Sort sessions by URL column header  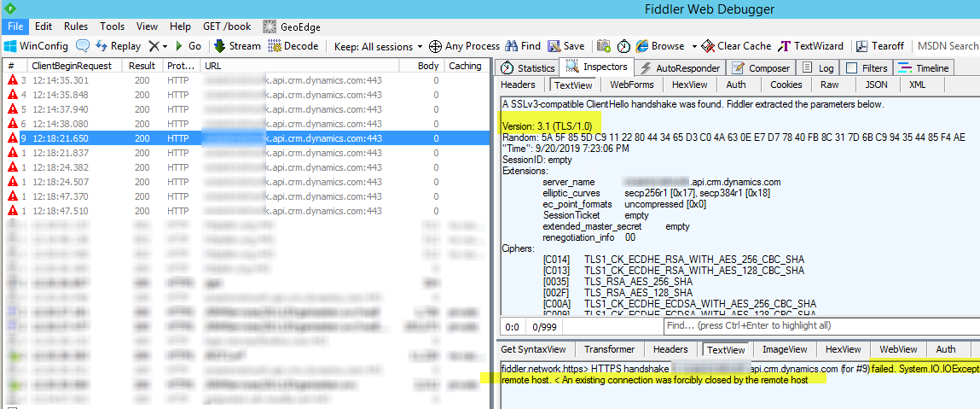pyautogui.click(x=300, y=66)
